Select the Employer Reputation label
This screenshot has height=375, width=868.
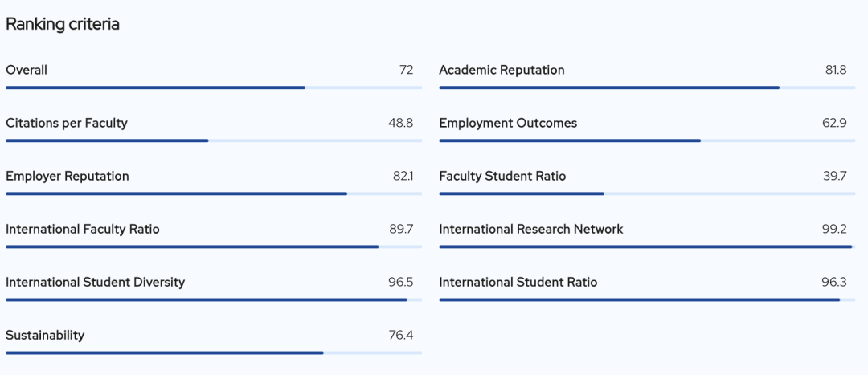(x=68, y=176)
